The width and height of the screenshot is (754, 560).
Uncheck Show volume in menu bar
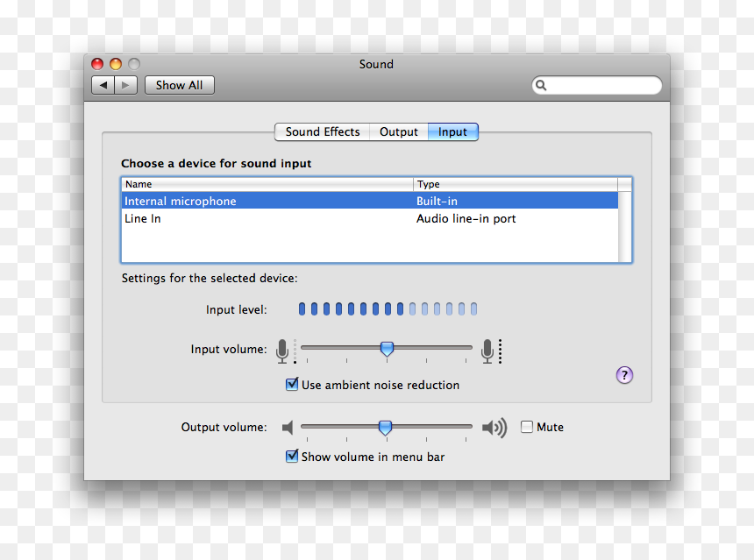[291, 457]
